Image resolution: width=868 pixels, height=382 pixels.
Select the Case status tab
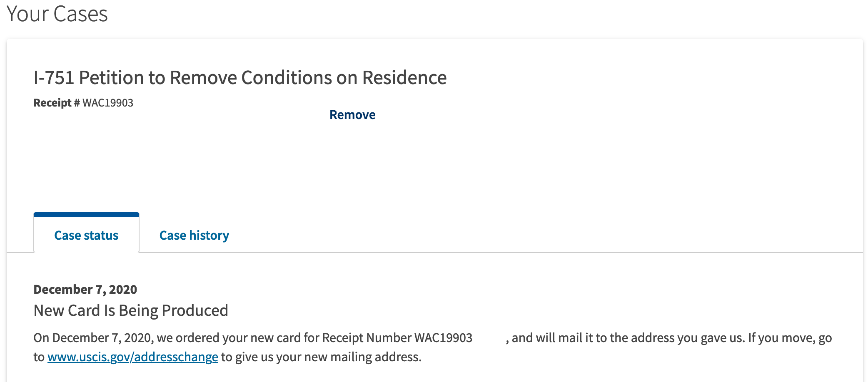pos(86,236)
